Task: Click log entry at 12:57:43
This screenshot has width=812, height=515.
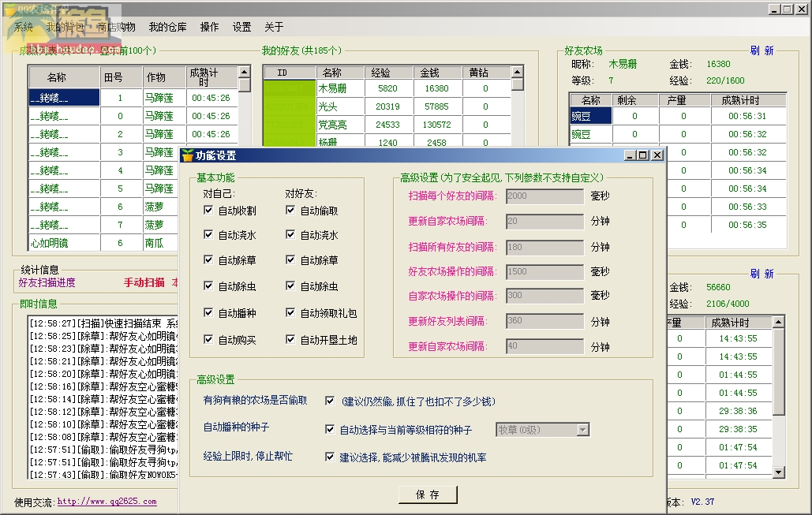Action: point(103,475)
